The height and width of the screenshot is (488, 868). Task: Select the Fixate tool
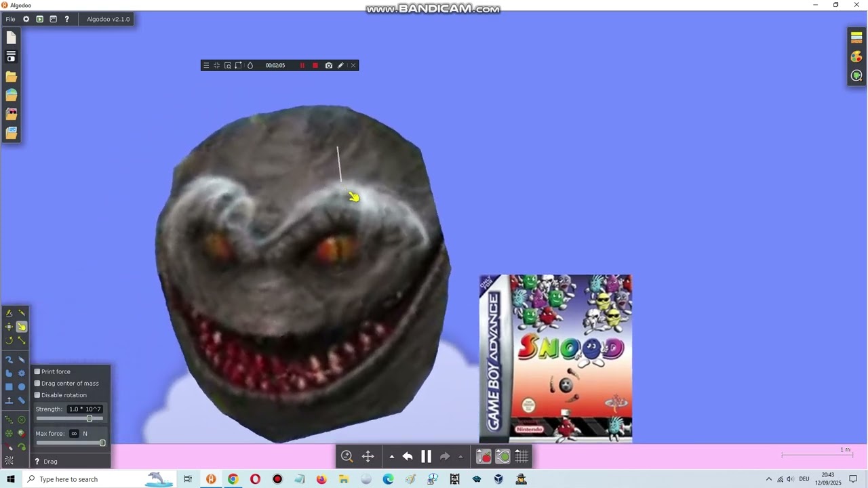click(22, 420)
